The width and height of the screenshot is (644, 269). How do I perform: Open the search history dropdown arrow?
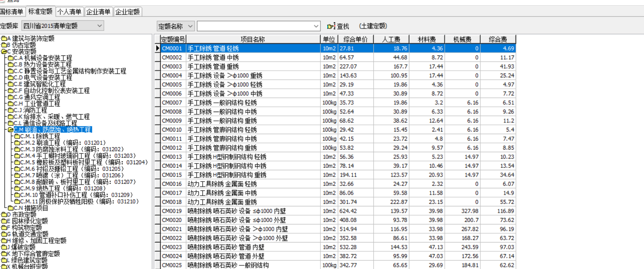[x=316, y=26]
